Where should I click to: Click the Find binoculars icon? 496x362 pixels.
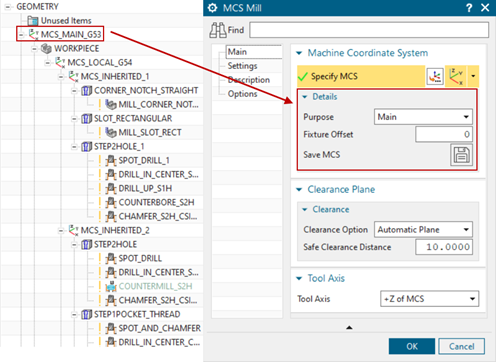coord(218,30)
